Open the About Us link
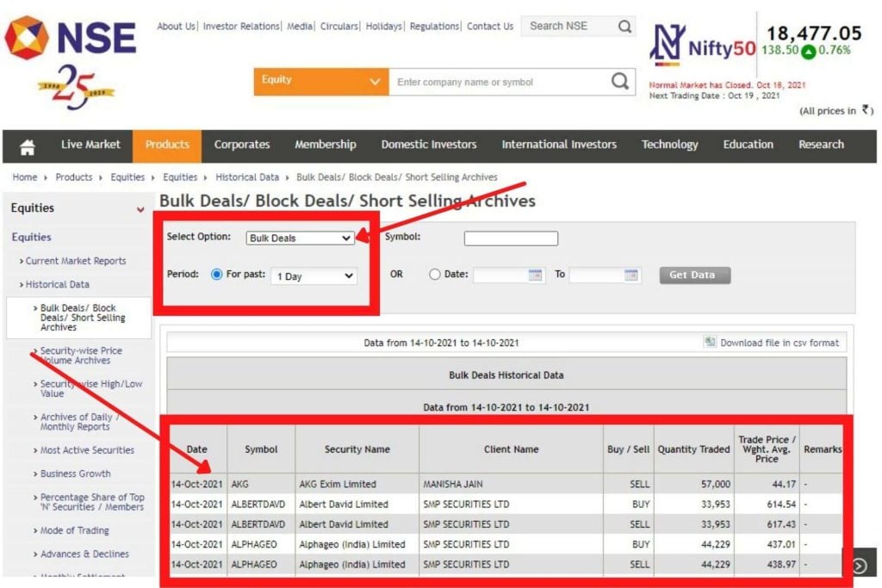Viewport: 882px width, 588px height. point(176,27)
